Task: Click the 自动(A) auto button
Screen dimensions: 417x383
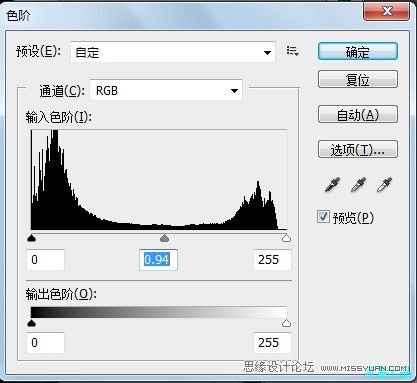Action: tap(358, 114)
